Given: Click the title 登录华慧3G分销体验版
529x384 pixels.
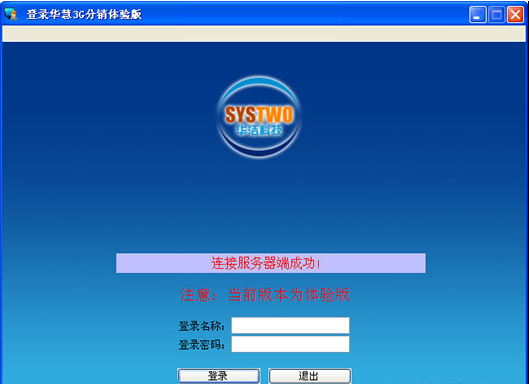Looking at the screenshot, I should coord(84,15).
